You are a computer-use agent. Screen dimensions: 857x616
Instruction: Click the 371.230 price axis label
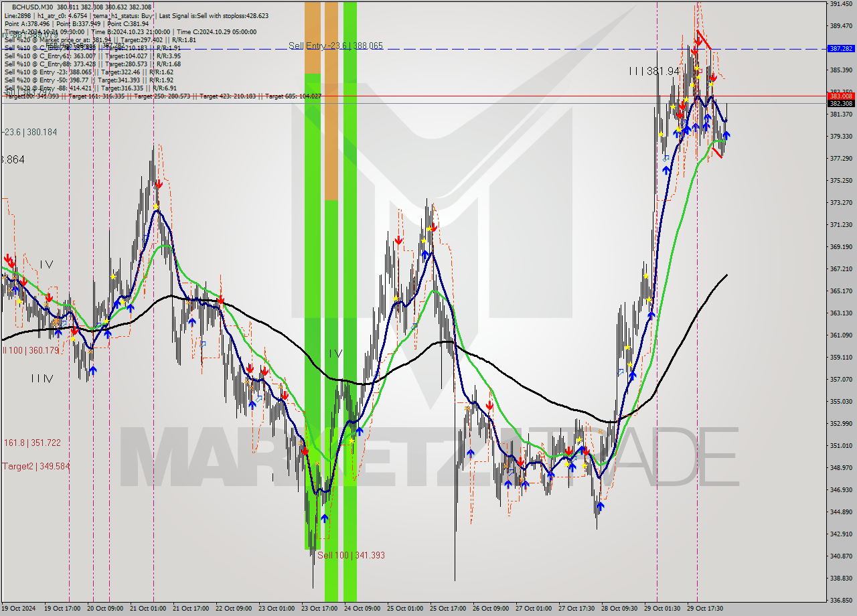(840, 225)
